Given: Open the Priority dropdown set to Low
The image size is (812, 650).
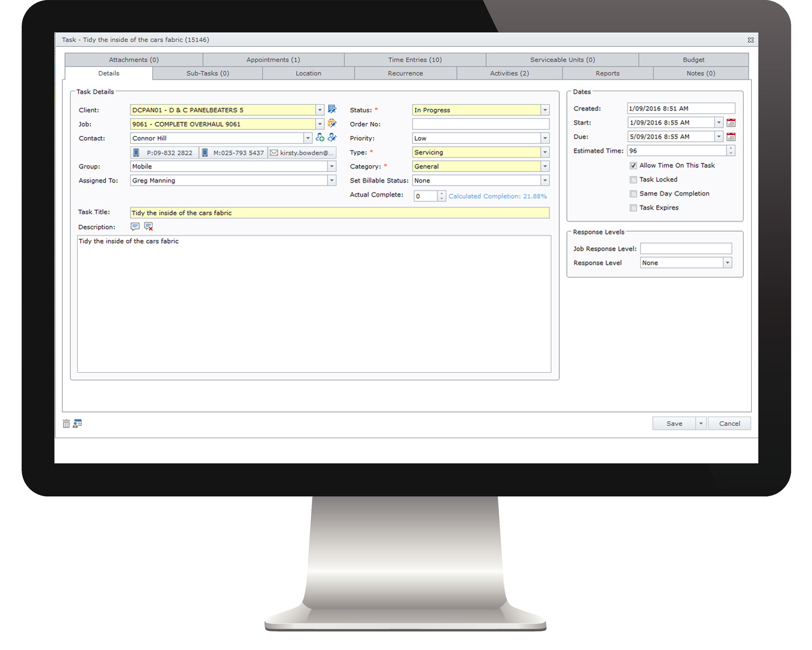Looking at the screenshot, I should point(545,139).
